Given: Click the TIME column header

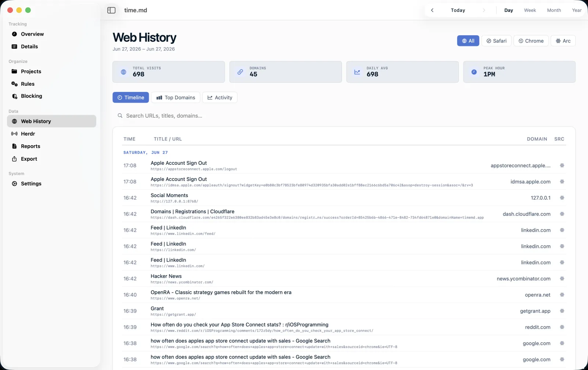Looking at the screenshot, I should [x=129, y=139].
